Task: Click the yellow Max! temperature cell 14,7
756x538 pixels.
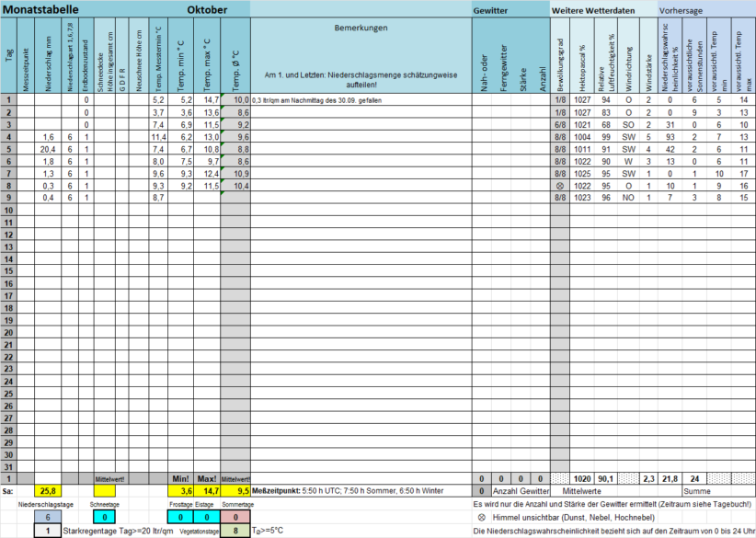Action: point(207,492)
